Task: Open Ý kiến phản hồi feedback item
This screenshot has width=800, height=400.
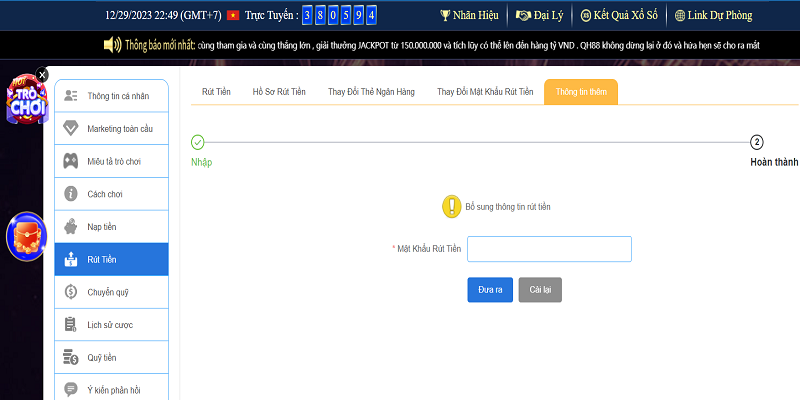Action: (x=111, y=389)
